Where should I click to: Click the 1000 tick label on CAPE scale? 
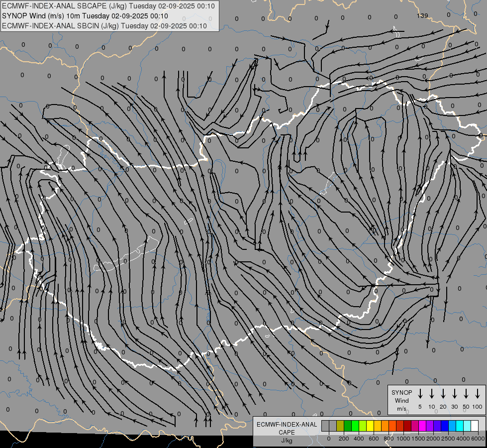point(403,439)
